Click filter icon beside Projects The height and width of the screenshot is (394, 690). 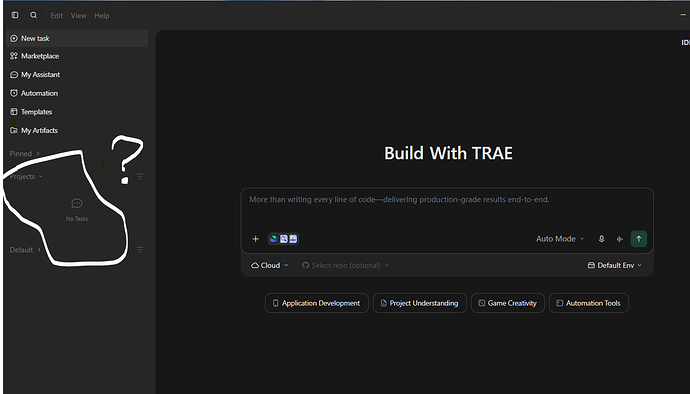coord(140,176)
